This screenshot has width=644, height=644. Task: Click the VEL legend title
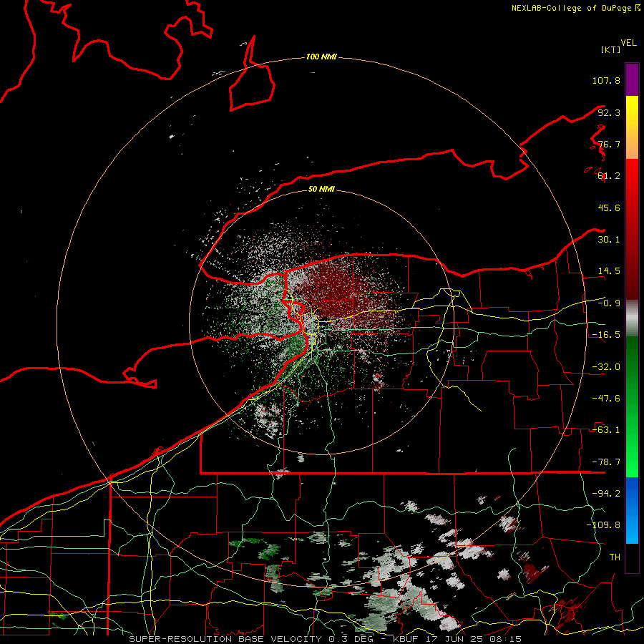point(628,43)
